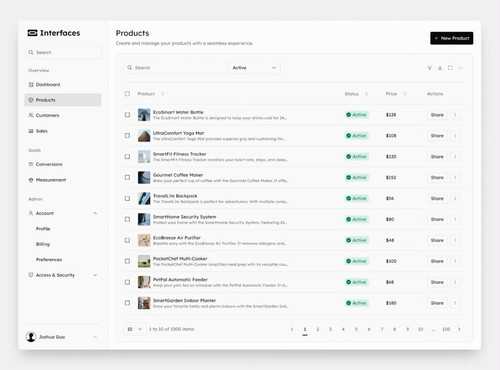Open the row menu for SmartGarden Indoor Planter
The image size is (500, 370).
coord(455,303)
